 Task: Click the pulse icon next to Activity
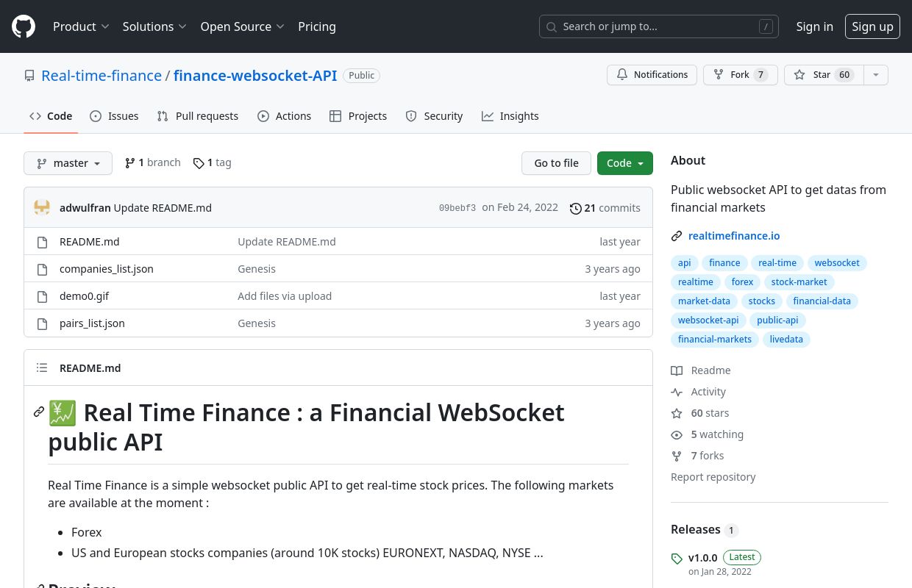[x=677, y=392]
